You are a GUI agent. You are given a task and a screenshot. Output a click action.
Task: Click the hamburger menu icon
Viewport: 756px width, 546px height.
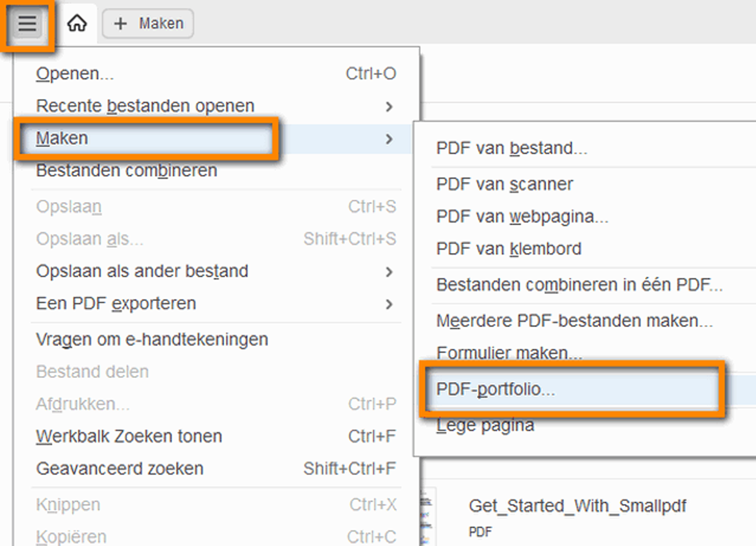pyautogui.click(x=27, y=24)
